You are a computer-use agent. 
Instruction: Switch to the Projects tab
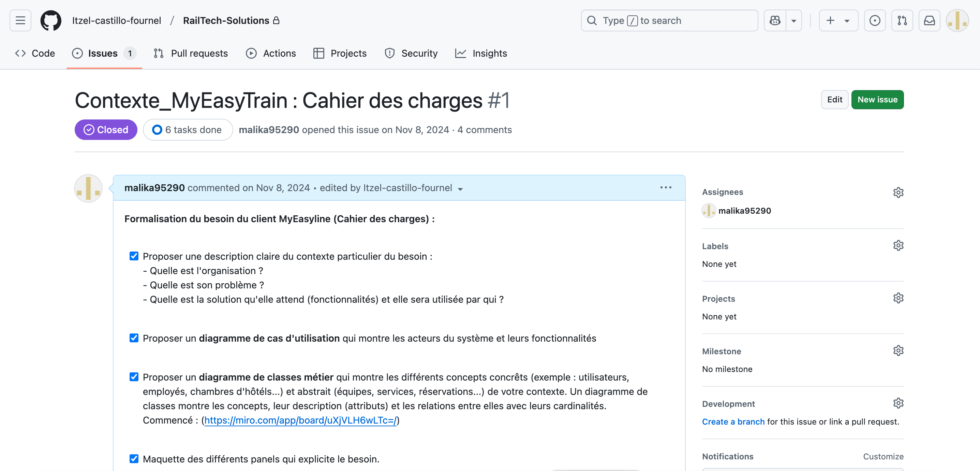click(340, 53)
